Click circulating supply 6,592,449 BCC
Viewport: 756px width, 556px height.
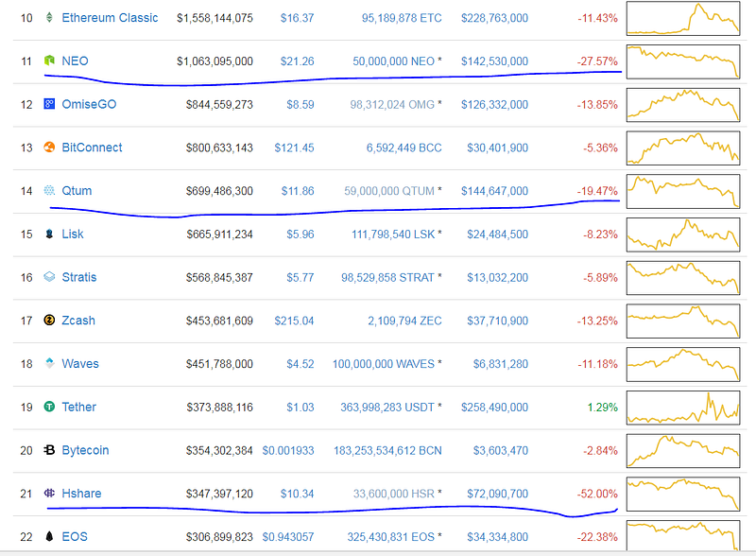click(404, 148)
